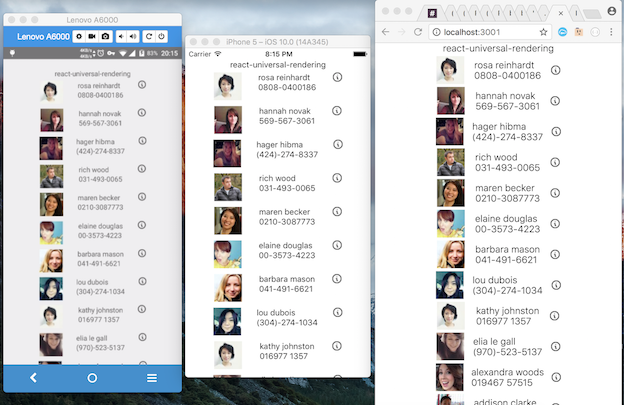The width and height of the screenshot is (624, 405).
Task: Click 'lou dubois' name in Android window
Action: 92,282
